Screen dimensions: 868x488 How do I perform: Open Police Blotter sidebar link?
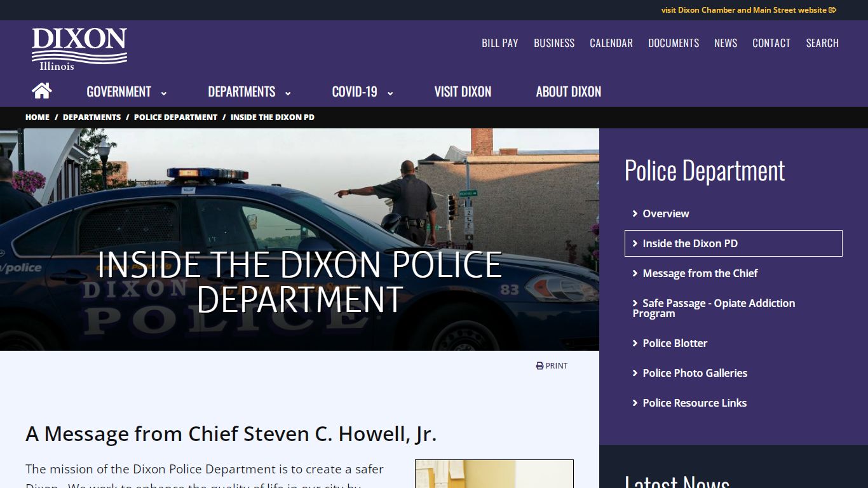pos(733,343)
